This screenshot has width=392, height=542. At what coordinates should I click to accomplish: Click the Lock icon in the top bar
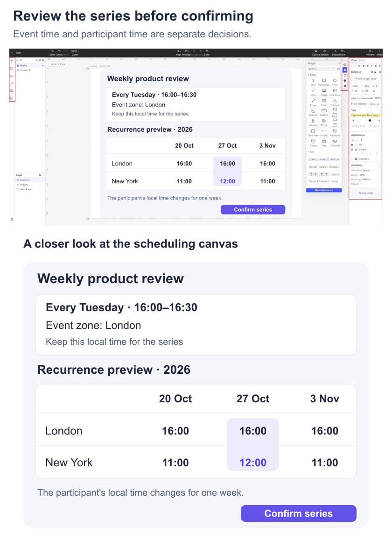(x=207, y=51)
